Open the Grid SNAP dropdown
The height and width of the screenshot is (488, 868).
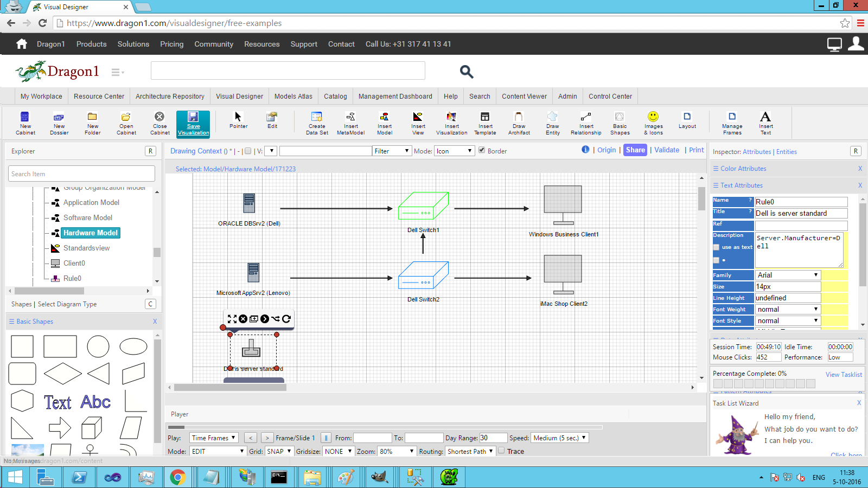279,451
